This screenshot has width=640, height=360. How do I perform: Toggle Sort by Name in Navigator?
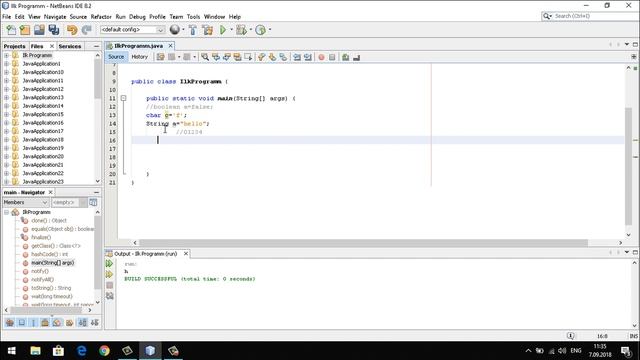82,322
